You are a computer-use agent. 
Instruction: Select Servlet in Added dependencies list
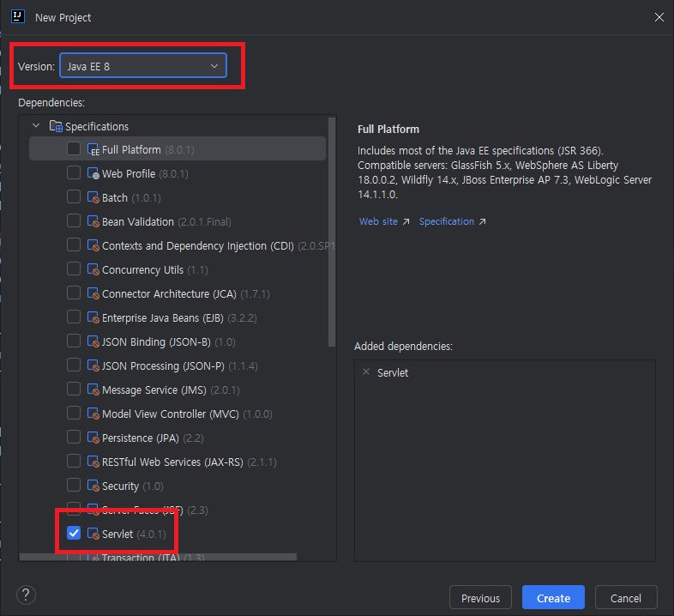click(393, 372)
